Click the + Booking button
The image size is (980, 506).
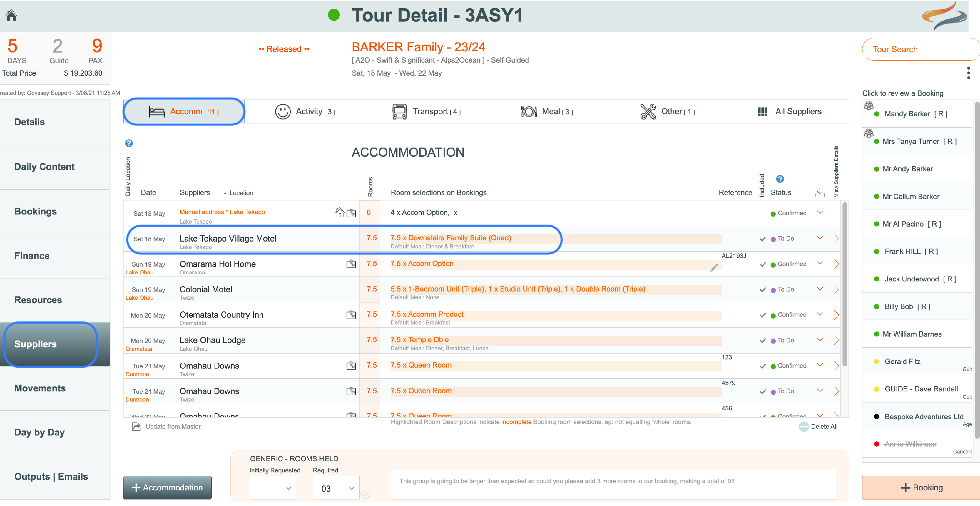[x=922, y=488]
